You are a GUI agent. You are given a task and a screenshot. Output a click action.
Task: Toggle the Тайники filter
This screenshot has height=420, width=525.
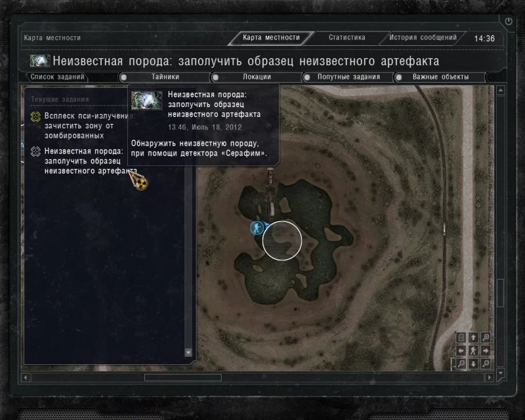[x=165, y=77]
